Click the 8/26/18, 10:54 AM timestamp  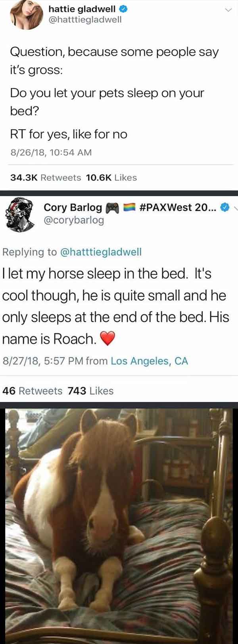click(x=51, y=152)
